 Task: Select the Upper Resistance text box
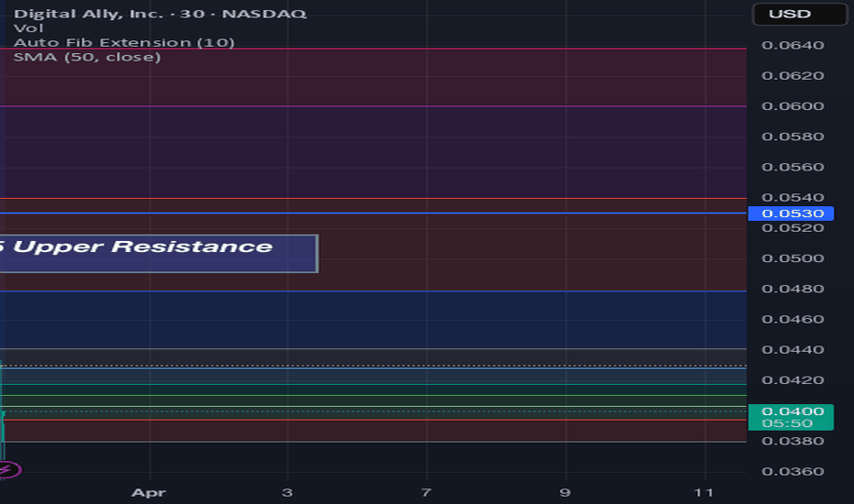coord(159,253)
